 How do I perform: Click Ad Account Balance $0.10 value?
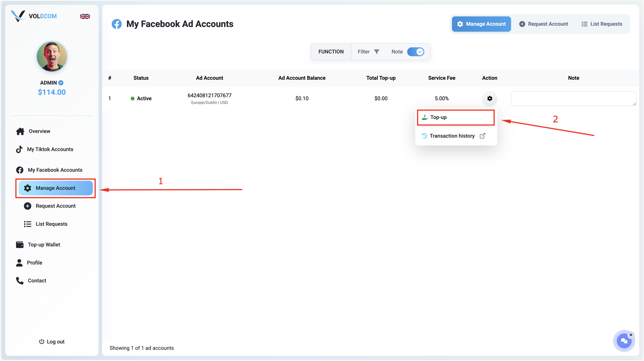[x=302, y=98]
